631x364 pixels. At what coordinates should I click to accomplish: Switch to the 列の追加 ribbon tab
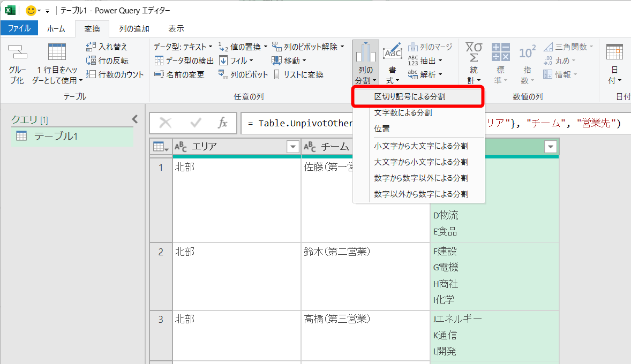tap(134, 28)
